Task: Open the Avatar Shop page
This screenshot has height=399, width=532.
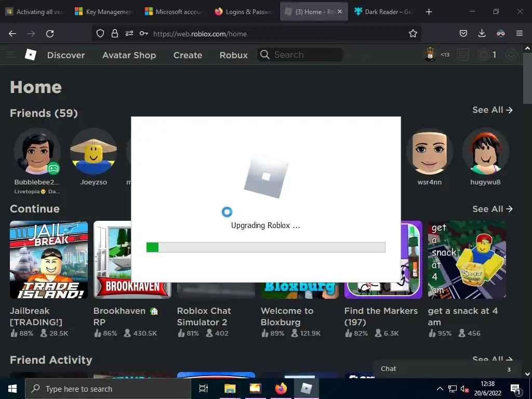Action: pyautogui.click(x=129, y=55)
